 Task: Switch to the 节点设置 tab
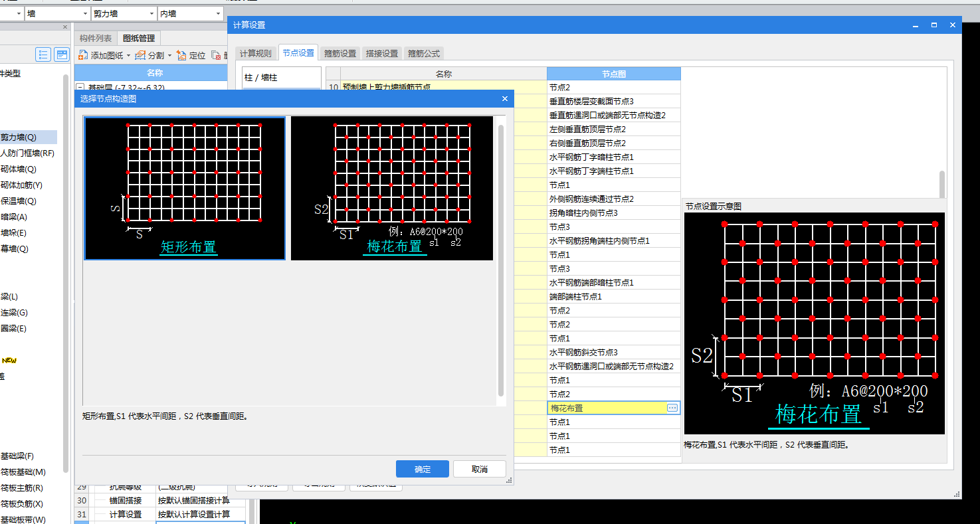[x=298, y=53]
